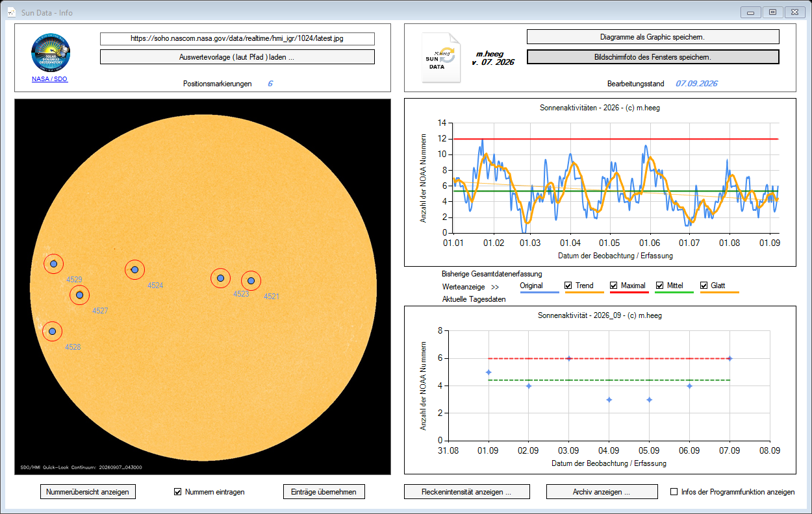
Task: Enable Infos der Programmfunktion anzeigen
Action: click(674, 492)
